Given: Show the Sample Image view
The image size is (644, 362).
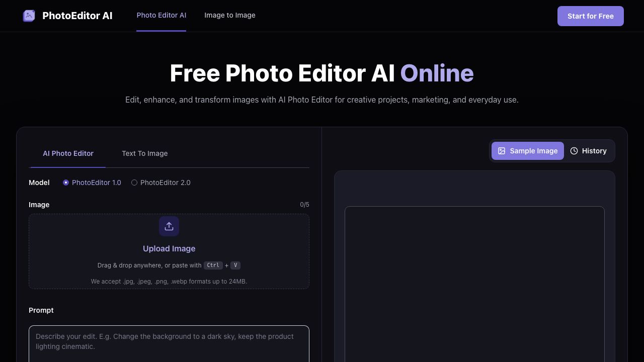Looking at the screenshot, I should 528,151.
